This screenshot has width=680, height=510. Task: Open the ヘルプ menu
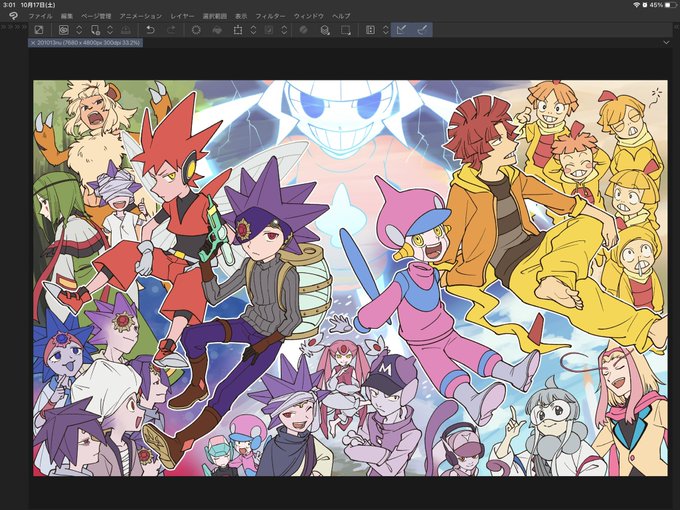341,16
